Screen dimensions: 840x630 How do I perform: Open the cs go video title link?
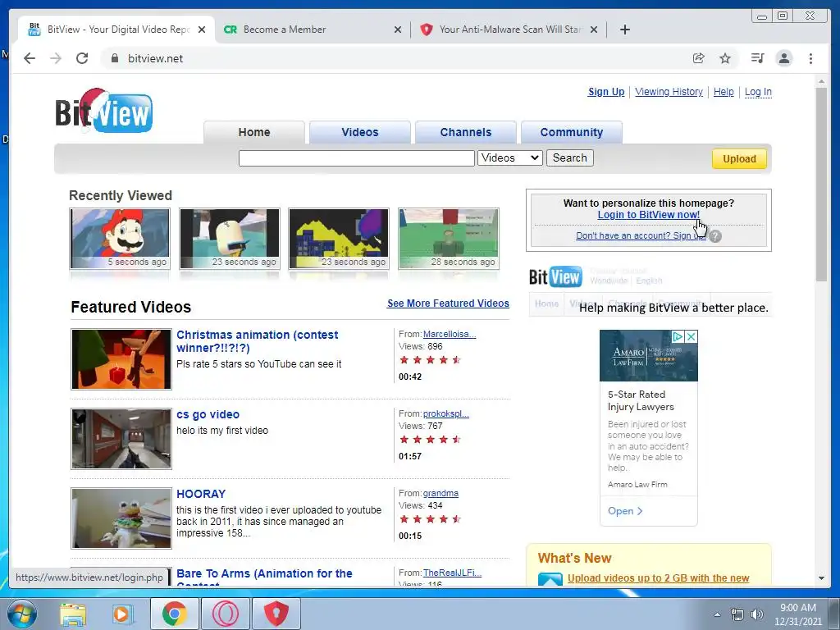pos(208,414)
